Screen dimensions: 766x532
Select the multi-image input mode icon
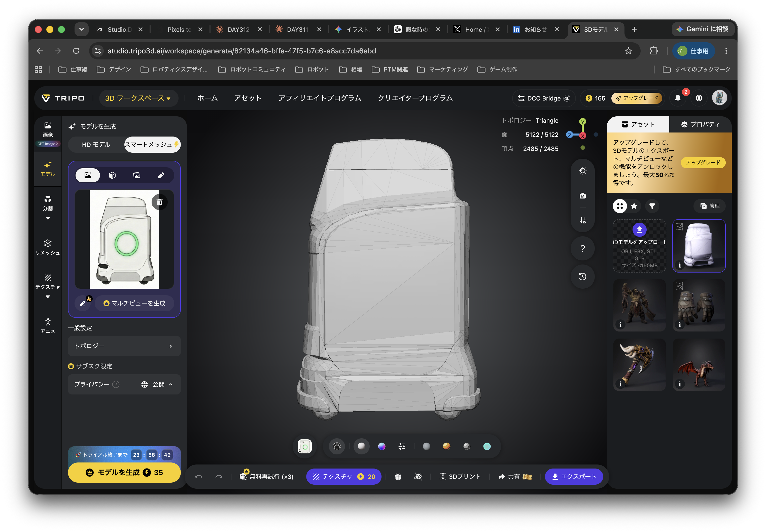pyautogui.click(x=137, y=175)
